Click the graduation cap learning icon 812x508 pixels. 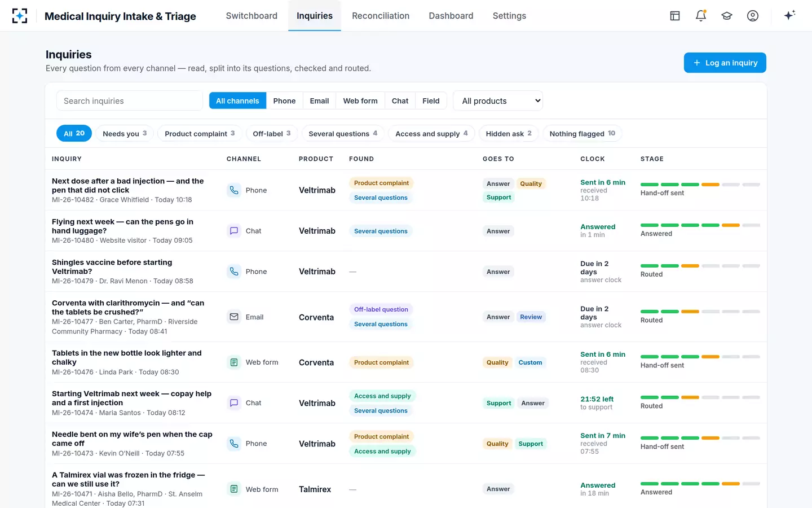(727, 16)
